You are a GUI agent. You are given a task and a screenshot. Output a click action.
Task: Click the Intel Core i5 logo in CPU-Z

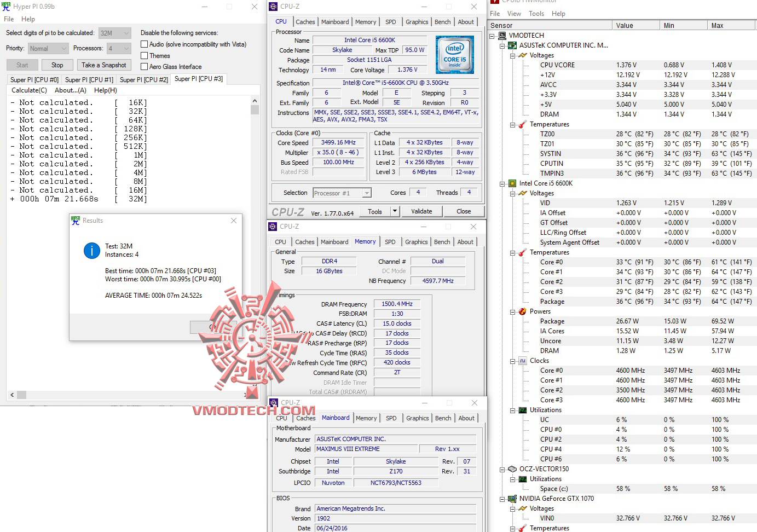click(454, 54)
